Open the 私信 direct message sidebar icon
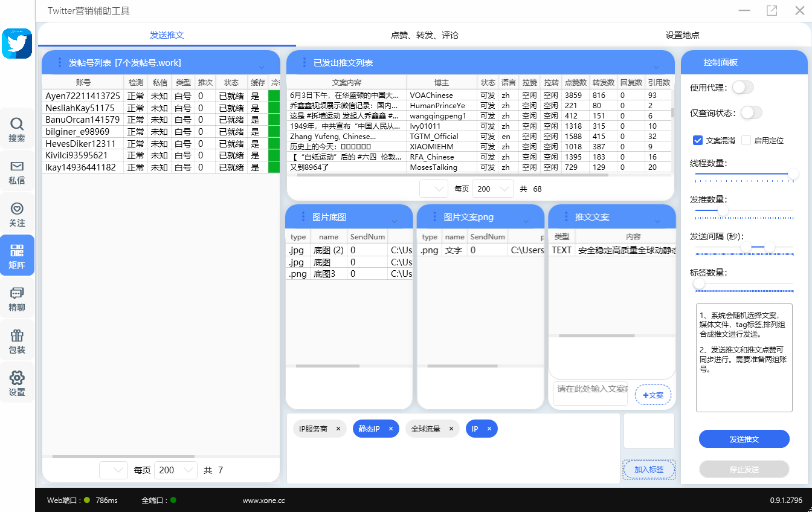This screenshot has width=812, height=512. click(x=17, y=171)
